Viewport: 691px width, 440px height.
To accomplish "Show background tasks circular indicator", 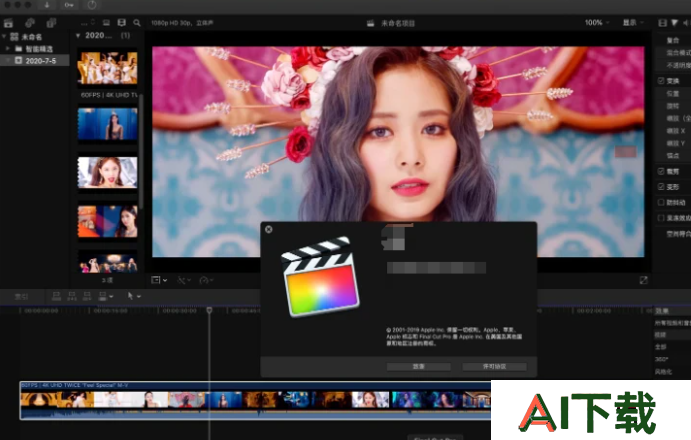I will click(x=92, y=5).
